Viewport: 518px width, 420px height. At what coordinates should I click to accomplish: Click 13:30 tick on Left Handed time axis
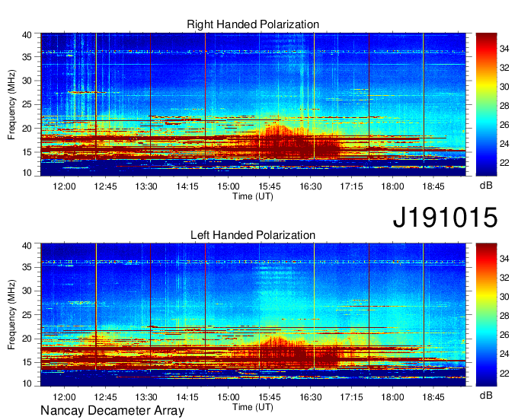[146, 397]
